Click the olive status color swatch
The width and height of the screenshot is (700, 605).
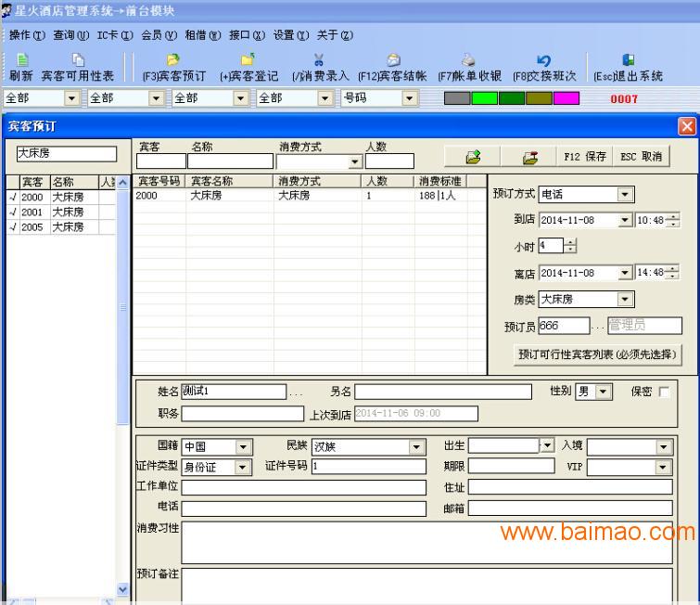(539, 98)
